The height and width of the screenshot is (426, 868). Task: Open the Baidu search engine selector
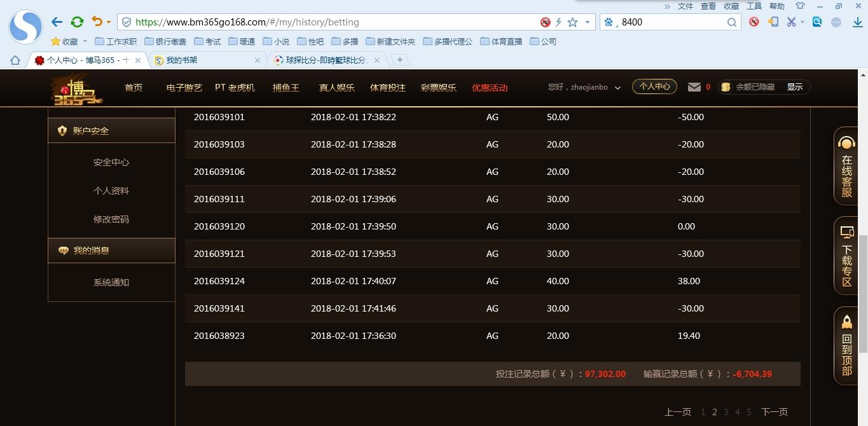[x=609, y=22]
